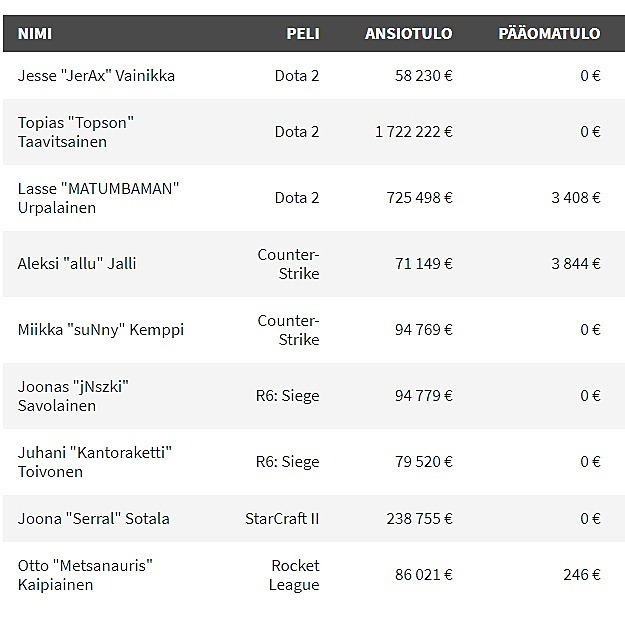Click Aleksi "allu" Jalli name
This screenshot has width=625, height=631.
[x=77, y=264]
